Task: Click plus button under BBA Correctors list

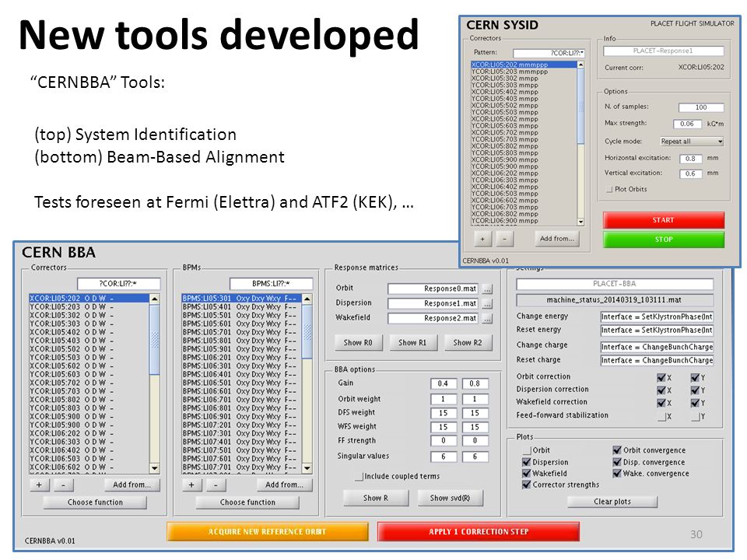Action: pos(39,485)
